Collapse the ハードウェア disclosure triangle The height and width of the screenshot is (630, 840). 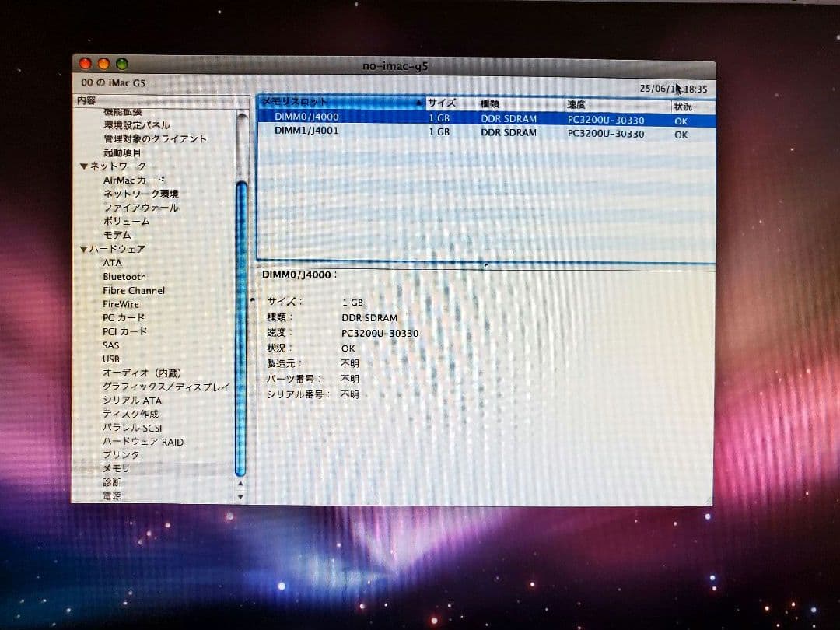coord(84,248)
